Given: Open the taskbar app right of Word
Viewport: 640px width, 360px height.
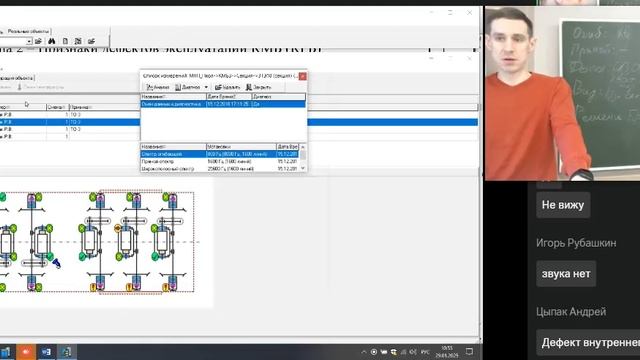Looking at the screenshot, I should pos(66,352).
